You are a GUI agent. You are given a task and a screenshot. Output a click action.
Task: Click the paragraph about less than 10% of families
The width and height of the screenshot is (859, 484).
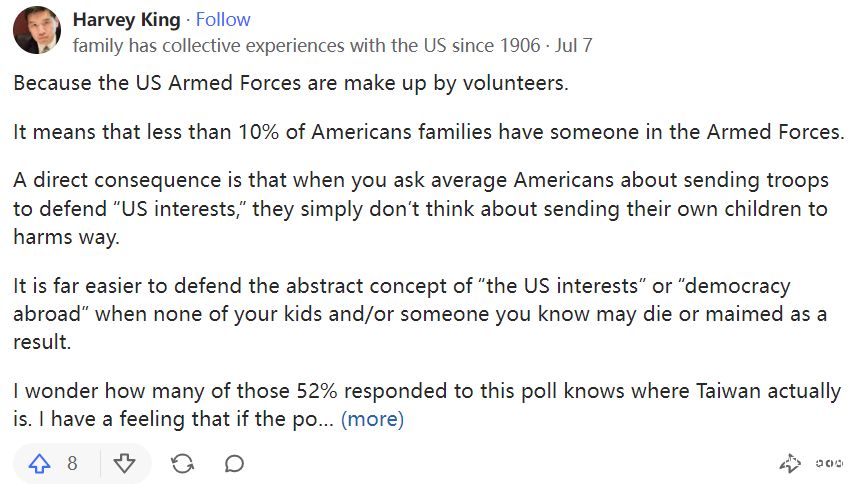pyautogui.click(x=429, y=131)
